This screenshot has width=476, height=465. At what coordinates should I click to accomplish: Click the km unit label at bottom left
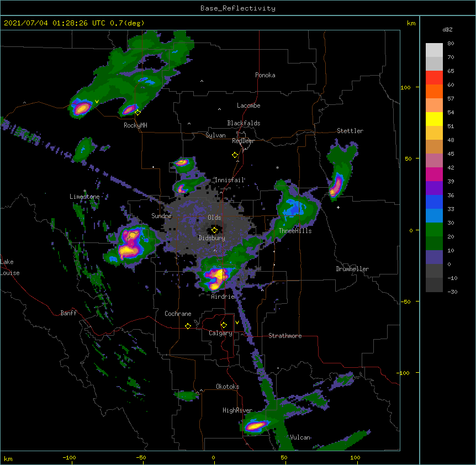point(8,458)
